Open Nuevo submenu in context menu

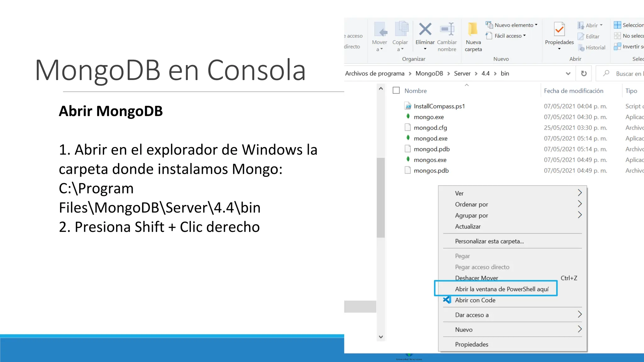coord(513,330)
